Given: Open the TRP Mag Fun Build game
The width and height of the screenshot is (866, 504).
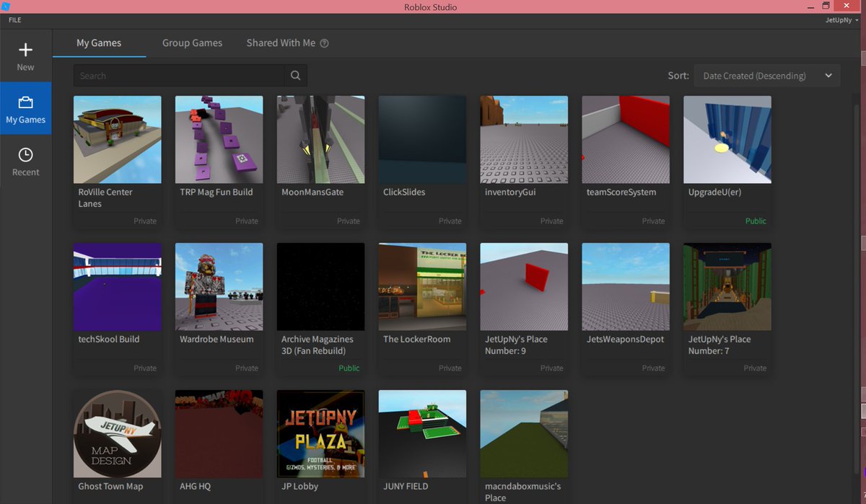Looking at the screenshot, I should point(219,139).
